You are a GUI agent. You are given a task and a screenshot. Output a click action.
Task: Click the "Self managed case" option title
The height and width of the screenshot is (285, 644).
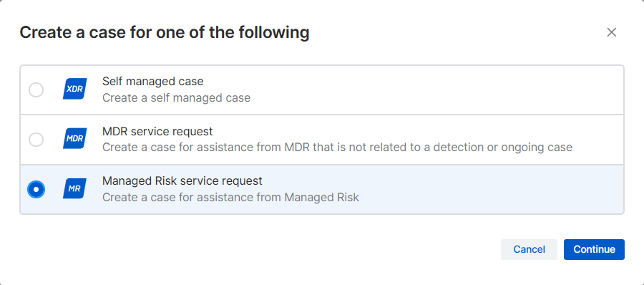(153, 82)
